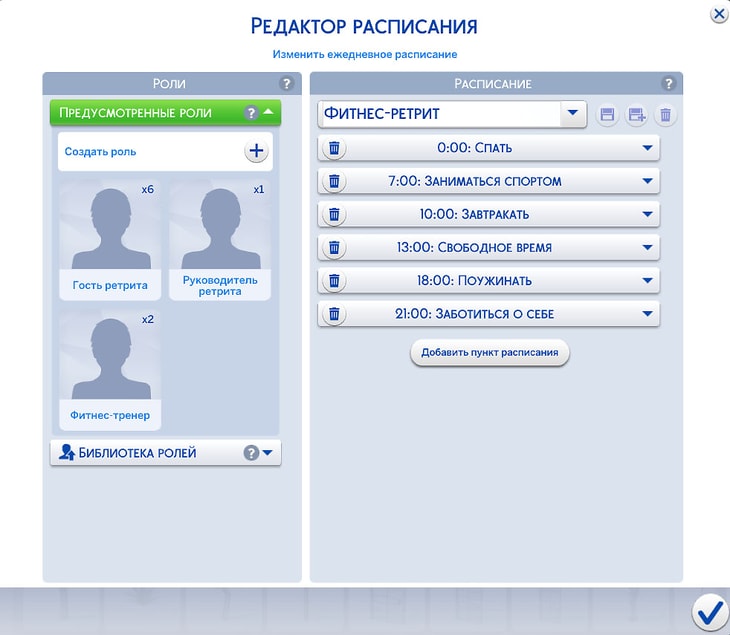Click the plus icon to create a role
The height and width of the screenshot is (635, 730).
(256, 151)
